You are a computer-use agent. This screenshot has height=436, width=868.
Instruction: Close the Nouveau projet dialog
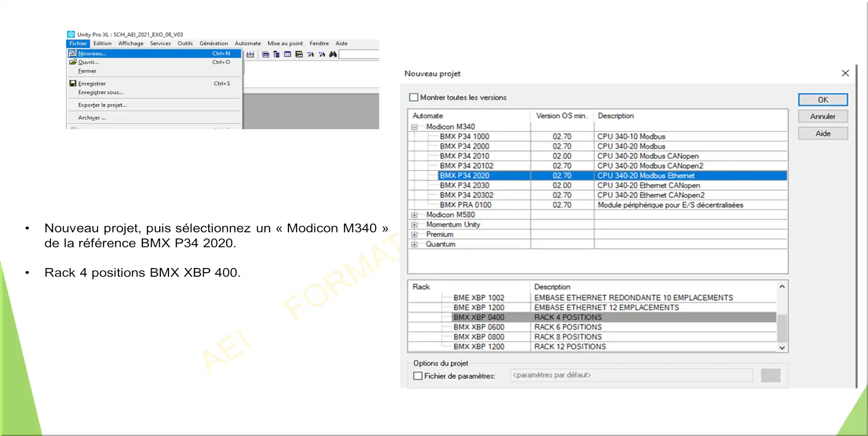(845, 73)
